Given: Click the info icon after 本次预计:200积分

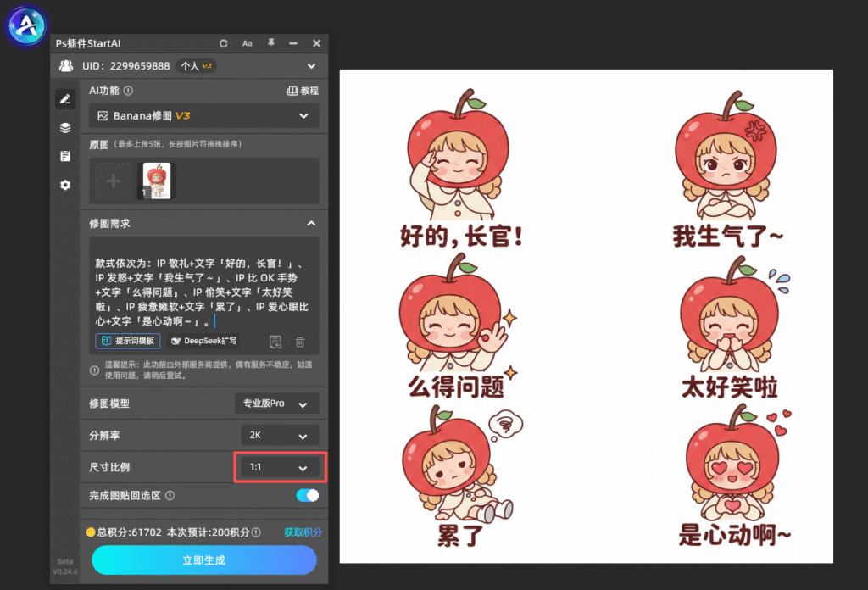Looking at the screenshot, I should [256, 532].
